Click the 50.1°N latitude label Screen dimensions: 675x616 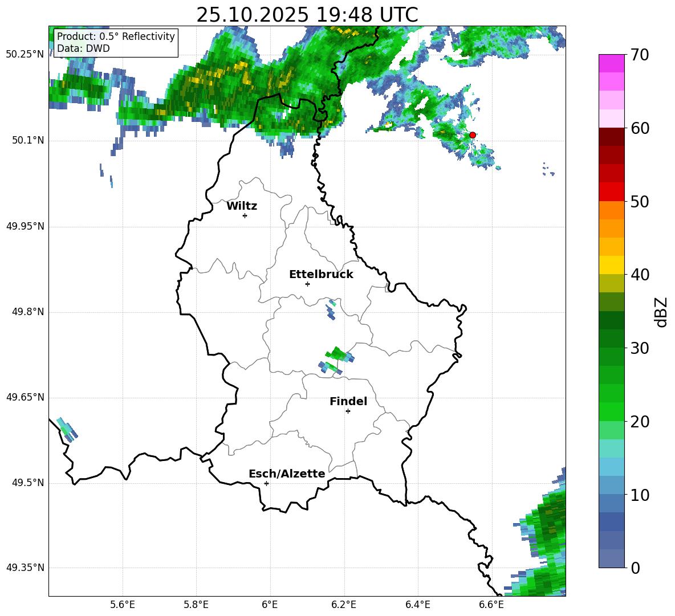pyautogui.click(x=28, y=140)
